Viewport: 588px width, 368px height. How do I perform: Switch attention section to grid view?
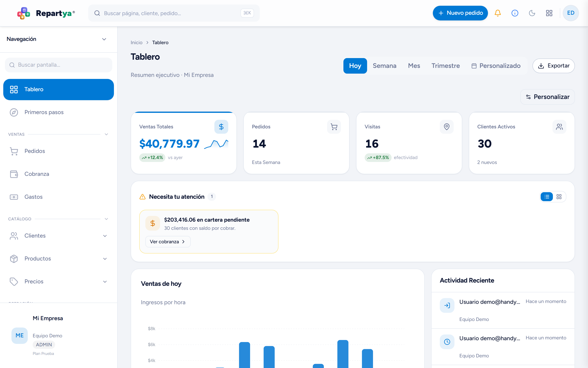(559, 197)
